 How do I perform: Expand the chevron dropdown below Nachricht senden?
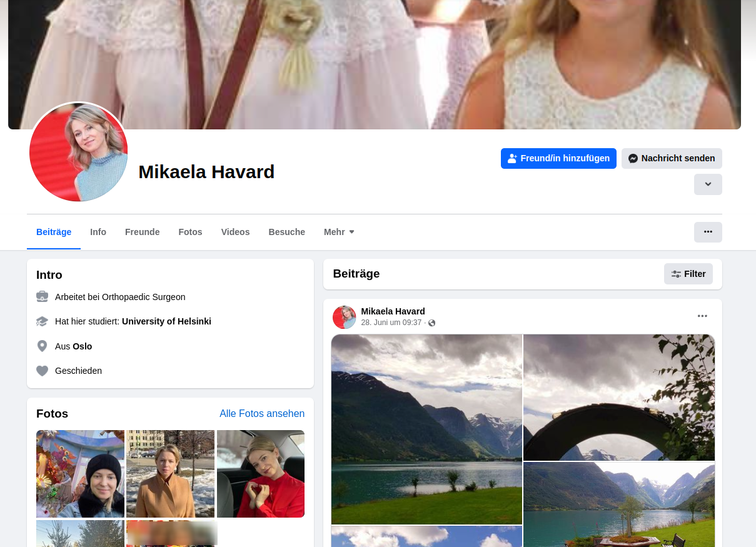tap(708, 184)
